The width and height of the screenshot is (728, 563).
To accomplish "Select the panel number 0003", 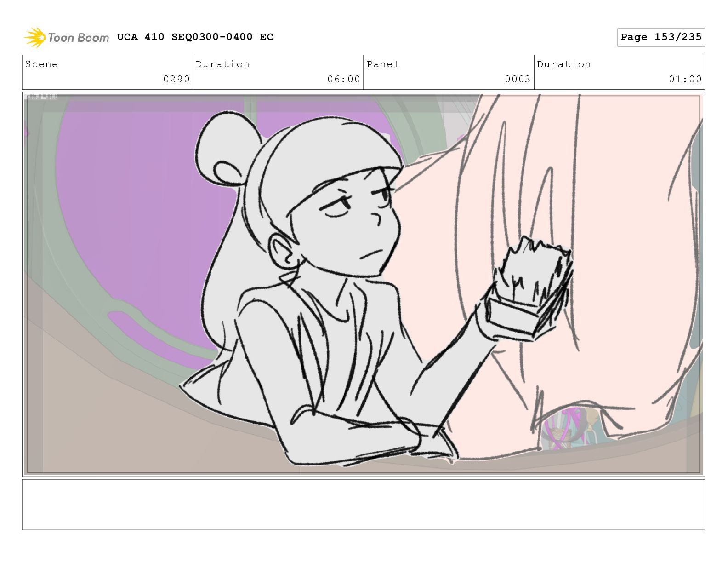I will (518, 79).
